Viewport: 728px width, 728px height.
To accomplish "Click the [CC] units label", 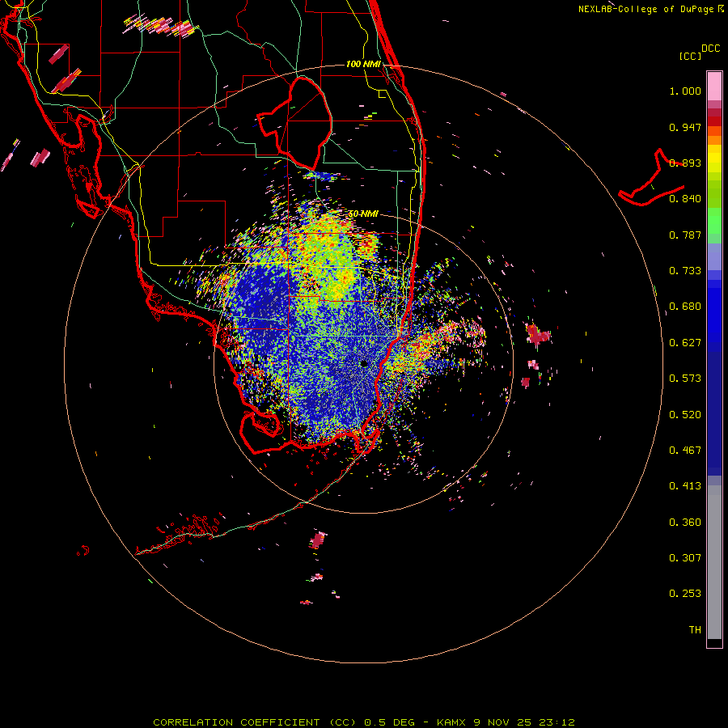I will [x=691, y=56].
